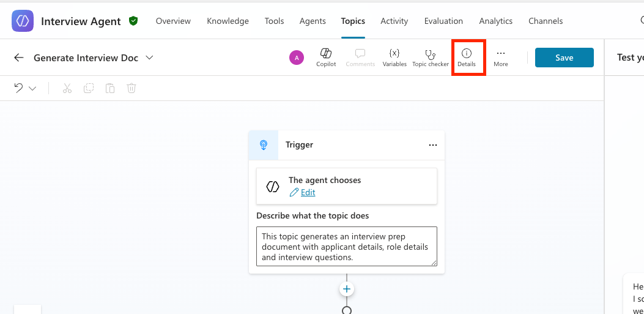Image resolution: width=644 pixels, height=314 pixels.
Task: Expand the undo history chevron
Action: [x=32, y=88]
